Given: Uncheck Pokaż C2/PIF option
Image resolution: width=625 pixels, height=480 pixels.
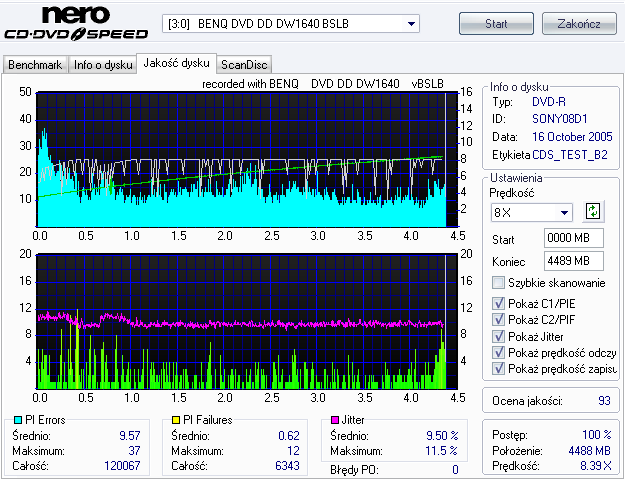Looking at the screenshot, I should coord(498,320).
